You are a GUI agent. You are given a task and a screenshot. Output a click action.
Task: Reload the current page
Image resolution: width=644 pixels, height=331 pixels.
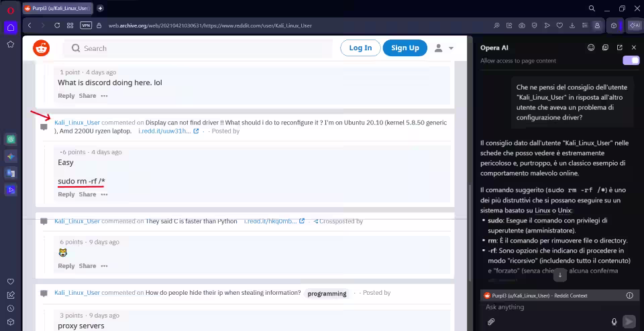pos(57,25)
